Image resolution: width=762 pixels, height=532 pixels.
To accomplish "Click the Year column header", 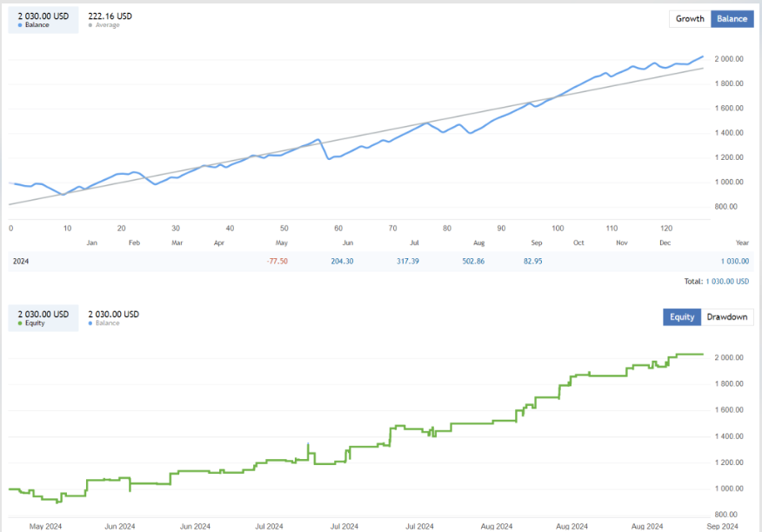I will click(741, 243).
